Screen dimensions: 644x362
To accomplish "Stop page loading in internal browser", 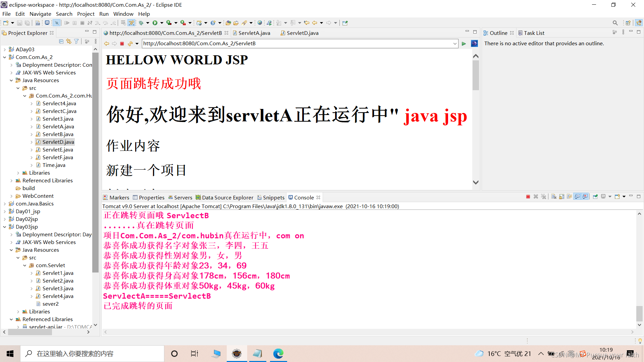I will click(122, 44).
